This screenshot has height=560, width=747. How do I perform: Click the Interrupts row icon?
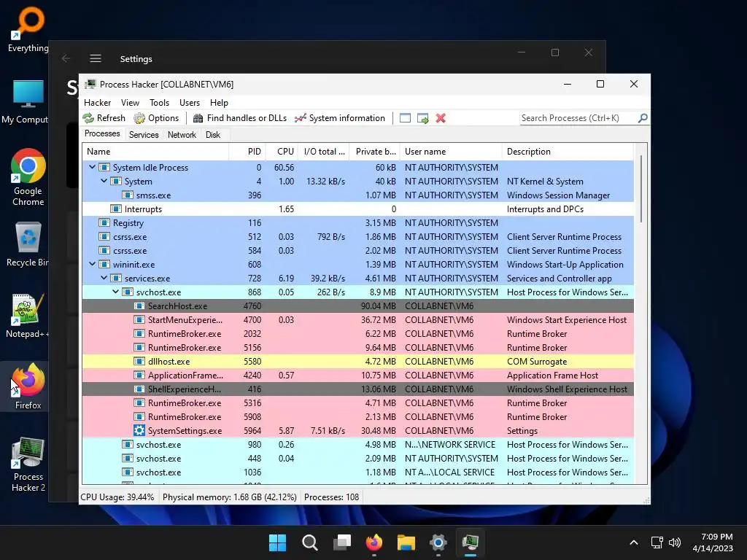(116, 209)
